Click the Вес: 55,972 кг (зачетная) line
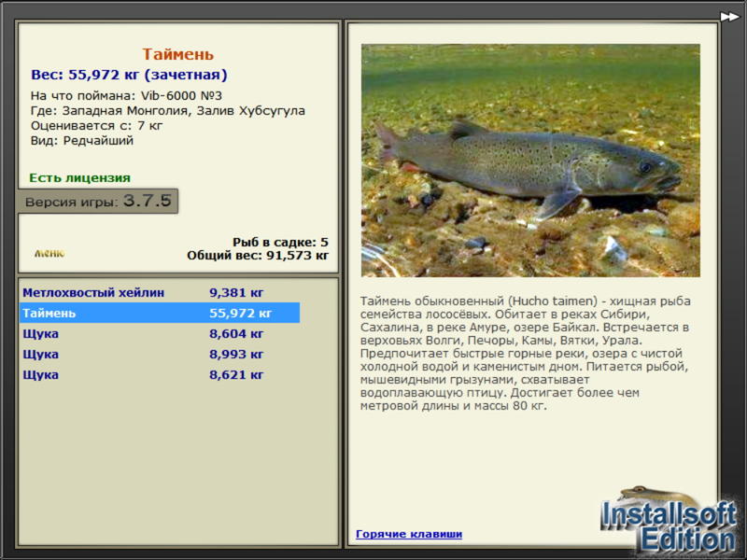The image size is (747, 560). [x=129, y=75]
